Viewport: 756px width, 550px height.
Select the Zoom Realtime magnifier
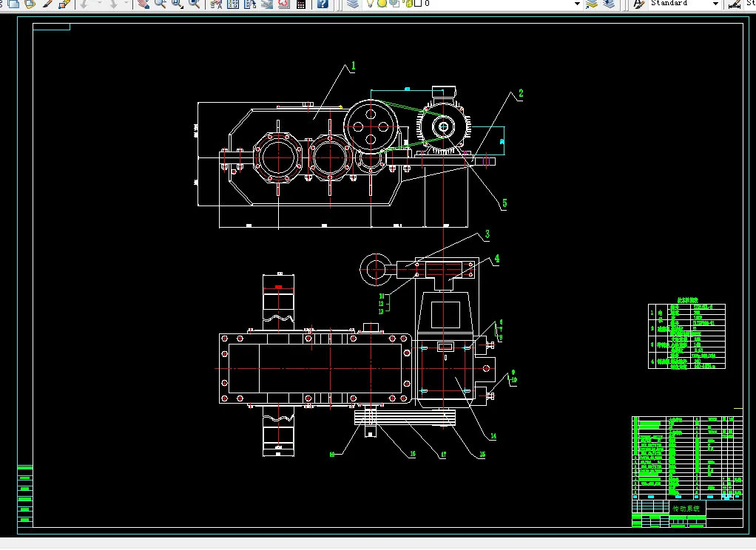(x=160, y=4)
